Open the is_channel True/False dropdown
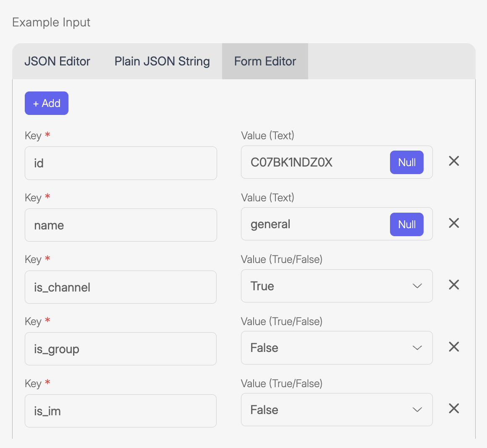487x448 pixels. coord(337,286)
